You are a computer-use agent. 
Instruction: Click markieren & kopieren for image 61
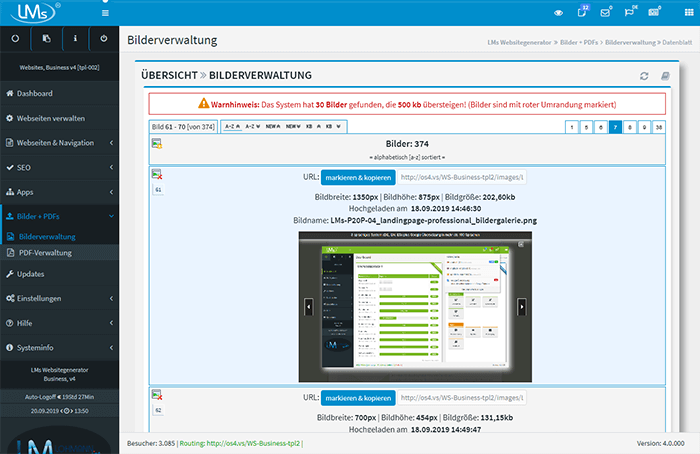(358, 177)
